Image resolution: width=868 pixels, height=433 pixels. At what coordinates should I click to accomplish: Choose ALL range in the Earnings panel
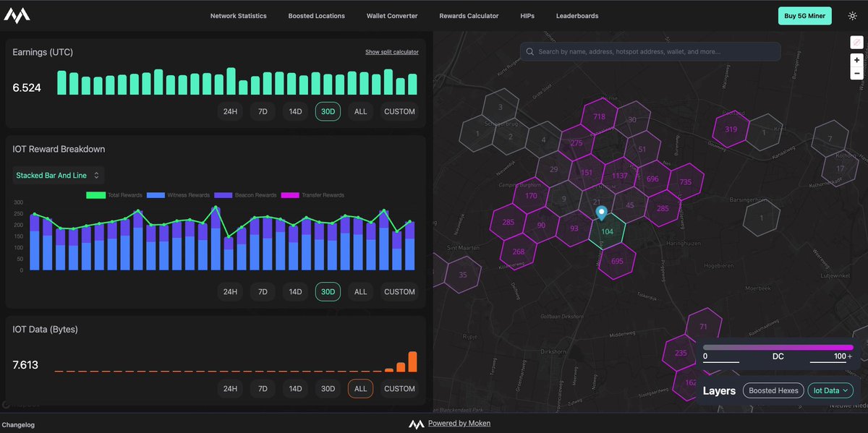pyautogui.click(x=360, y=111)
